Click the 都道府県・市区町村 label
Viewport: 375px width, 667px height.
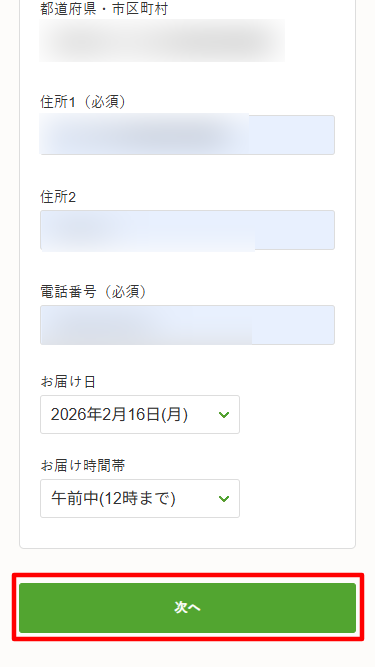[x=104, y=9]
